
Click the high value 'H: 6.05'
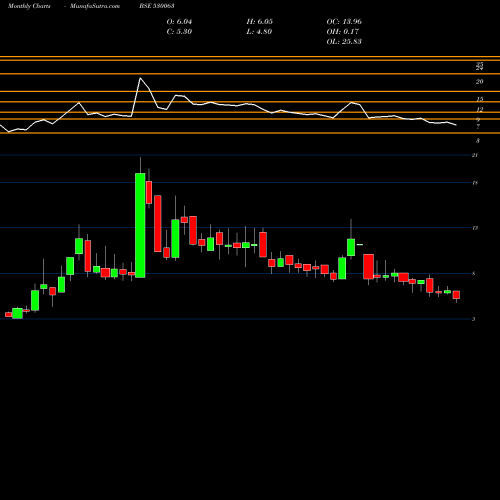260,22
